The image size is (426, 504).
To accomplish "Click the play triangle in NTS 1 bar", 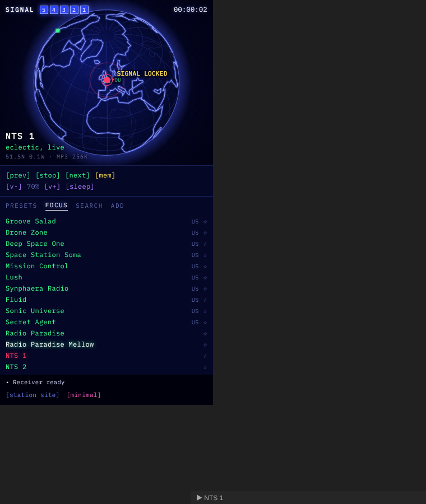I will pyautogui.click(x=199, y=498).
